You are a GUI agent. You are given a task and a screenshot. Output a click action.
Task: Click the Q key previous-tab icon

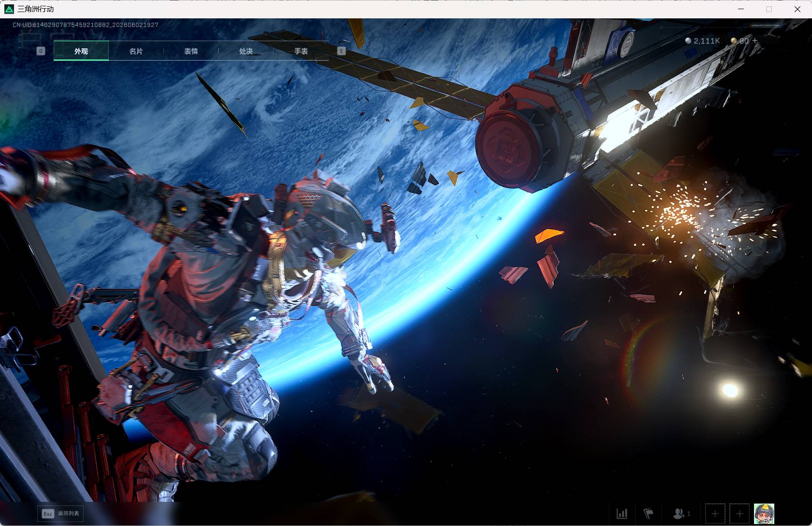(x=41, y=51)
